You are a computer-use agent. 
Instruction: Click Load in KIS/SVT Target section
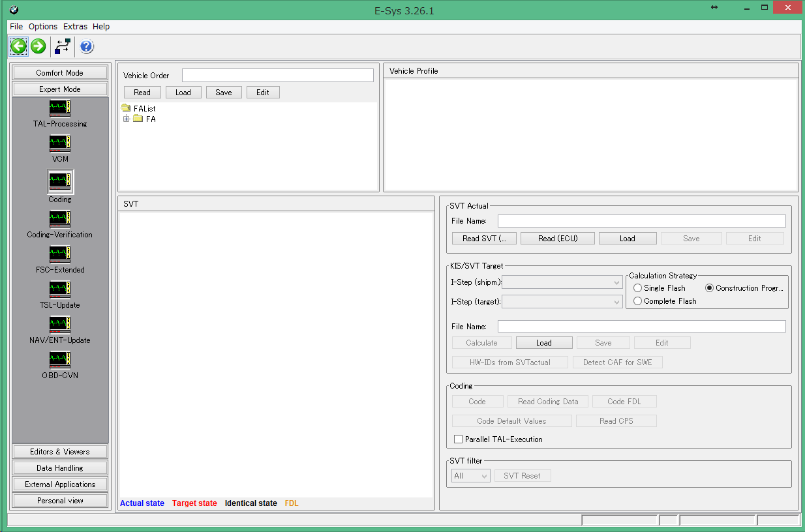544,343
